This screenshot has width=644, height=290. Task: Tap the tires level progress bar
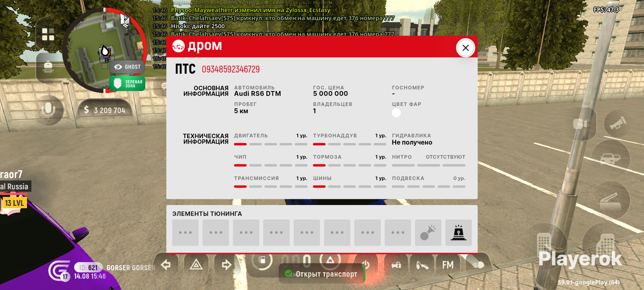(x=349, y=186)
